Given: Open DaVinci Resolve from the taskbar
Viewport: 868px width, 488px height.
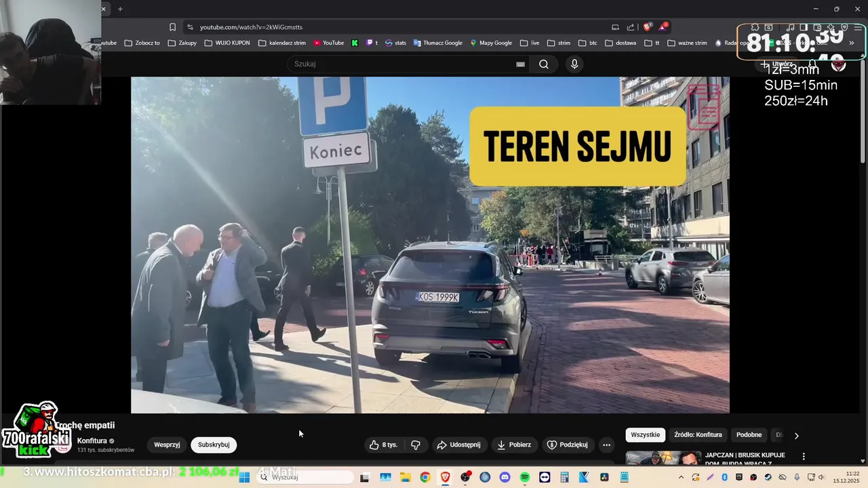Looking at the screenshot, I should click(x=604, y=477).
